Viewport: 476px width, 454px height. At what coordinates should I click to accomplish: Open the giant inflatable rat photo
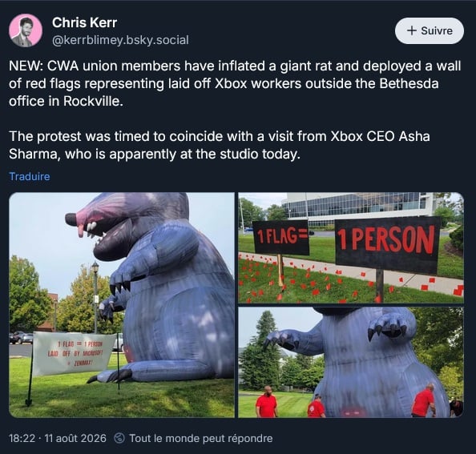click(122, 305)
